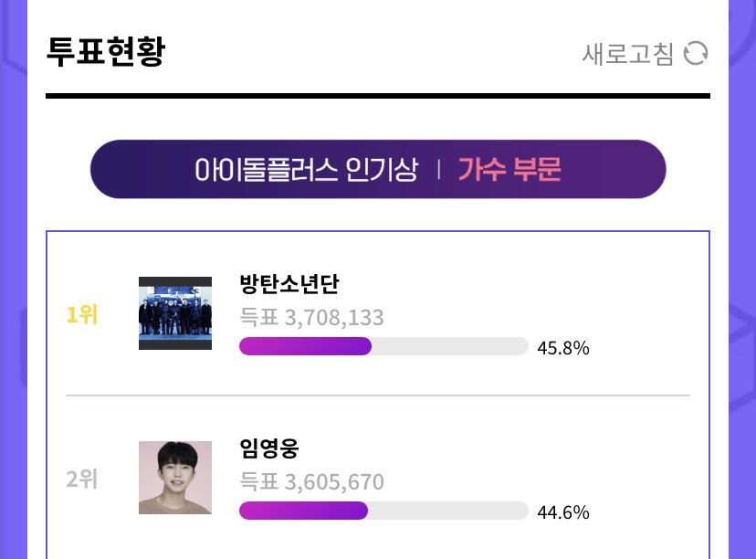Viewport: 756px width, 559px height.
Task: Click the 득표 3,708,133 vote count
Action: (x=312, y=317)
